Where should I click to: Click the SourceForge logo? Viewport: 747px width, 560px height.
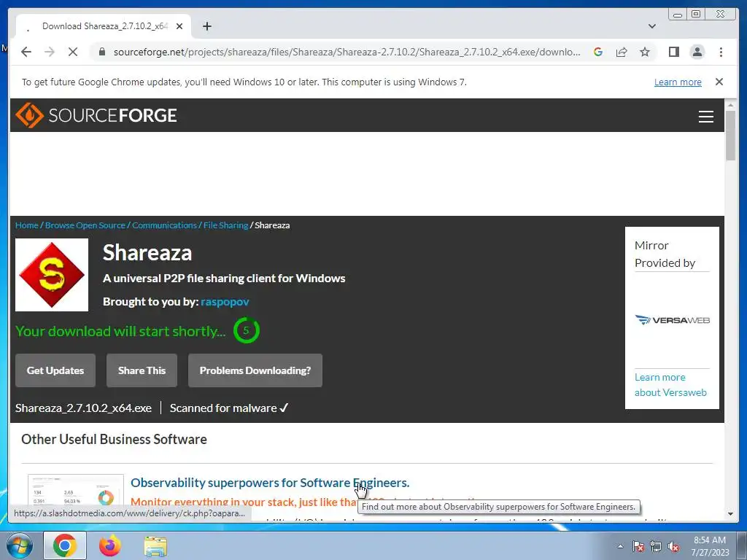click(x=96, y=115)
